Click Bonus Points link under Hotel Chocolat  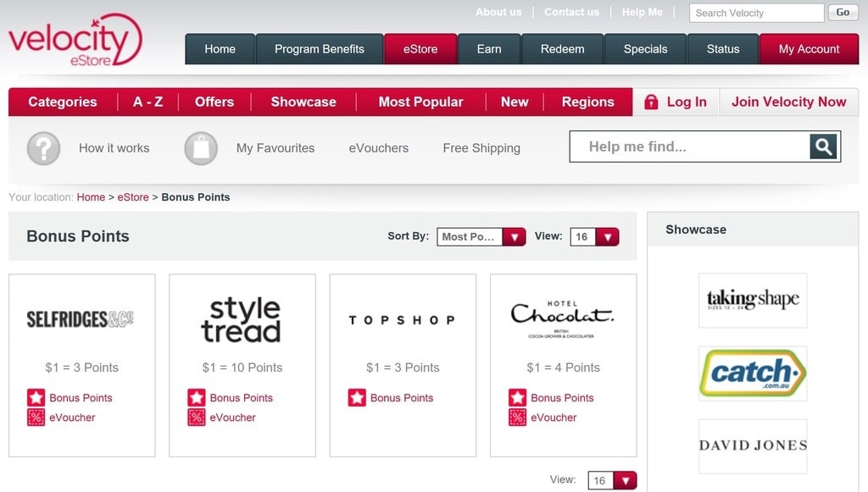pos(563,398)
